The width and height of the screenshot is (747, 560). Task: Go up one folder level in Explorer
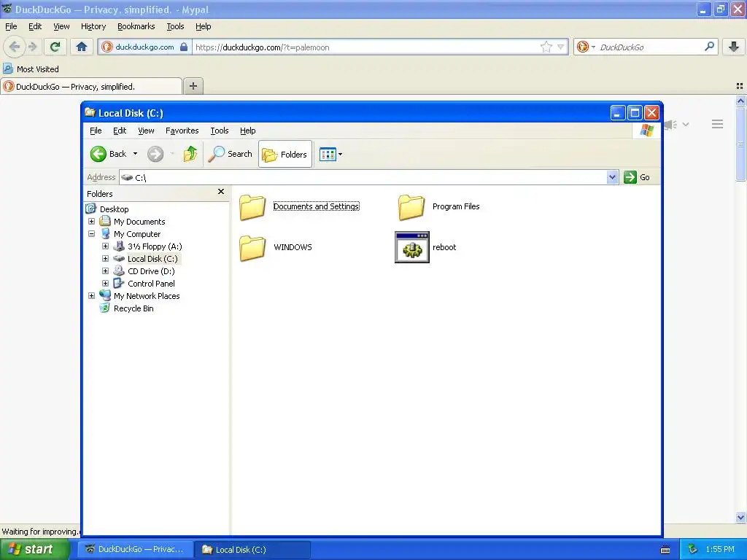190,154
